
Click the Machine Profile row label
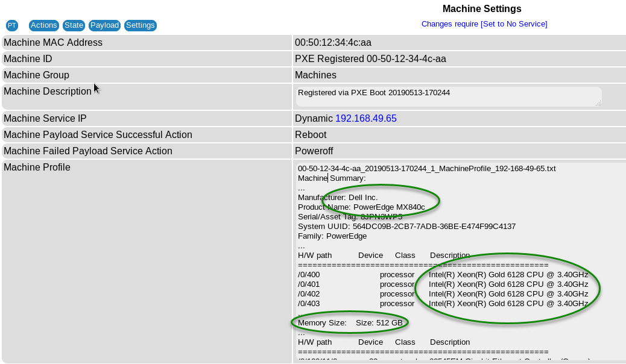tap(37, 168)
